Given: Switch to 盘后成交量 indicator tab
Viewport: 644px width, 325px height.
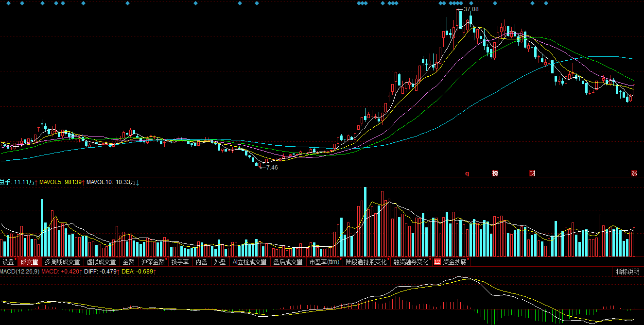Looking at the screenshot, I should [288, 262].
